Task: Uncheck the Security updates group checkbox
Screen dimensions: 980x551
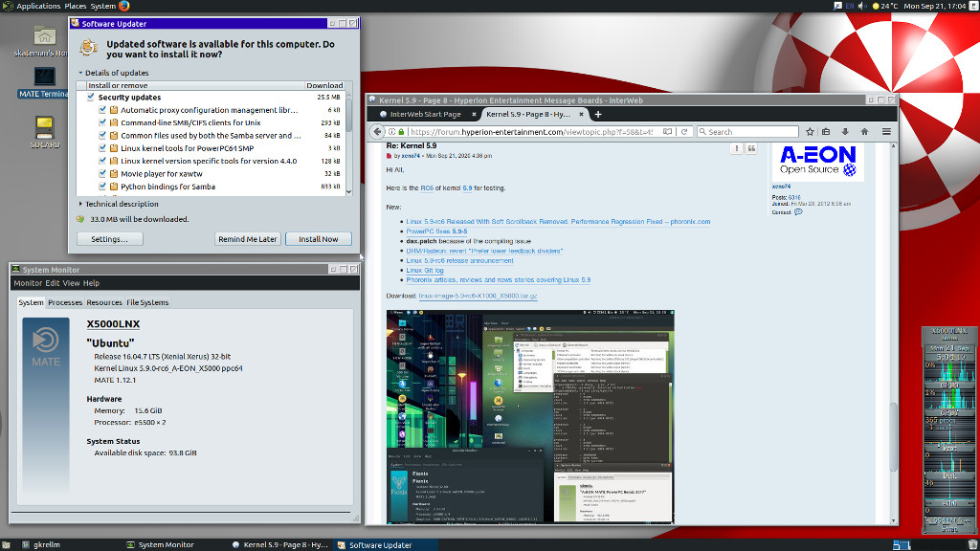Action: point(91,97)
